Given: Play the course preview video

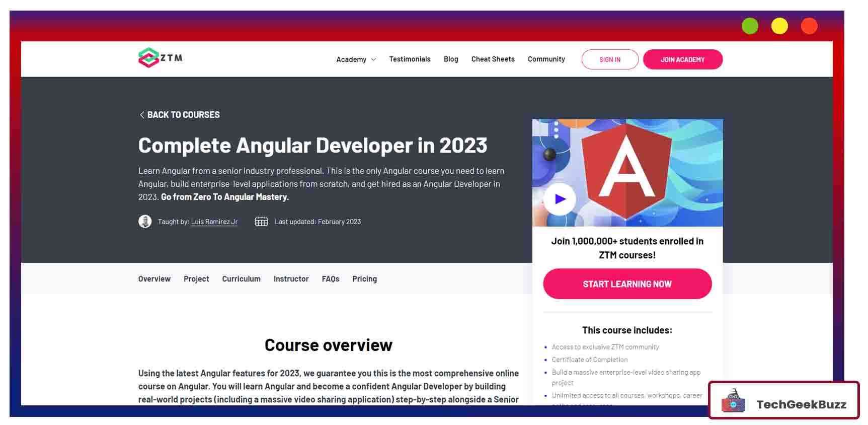Looking at the screenshot, I should 560,199.
